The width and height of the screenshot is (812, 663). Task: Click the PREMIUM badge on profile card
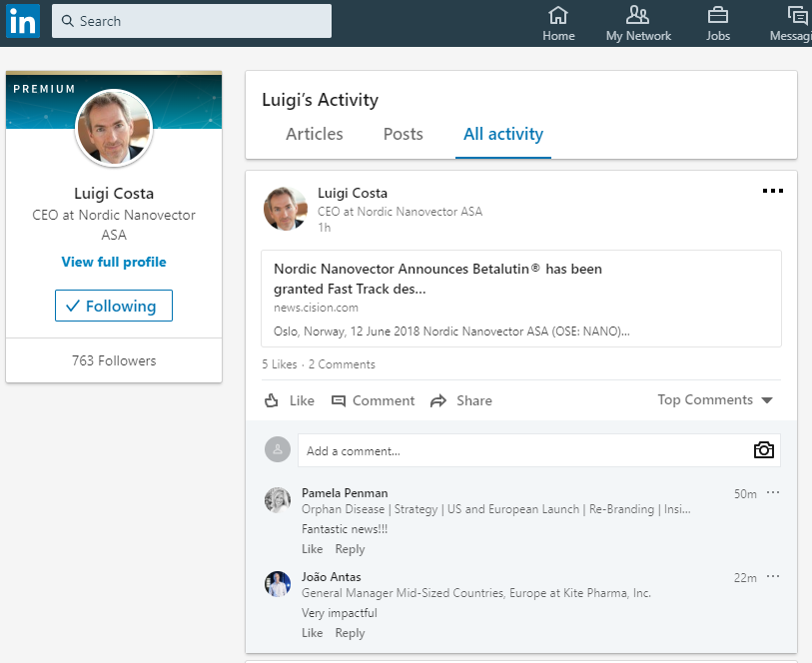pyautogui.click(x=44, y=89)
